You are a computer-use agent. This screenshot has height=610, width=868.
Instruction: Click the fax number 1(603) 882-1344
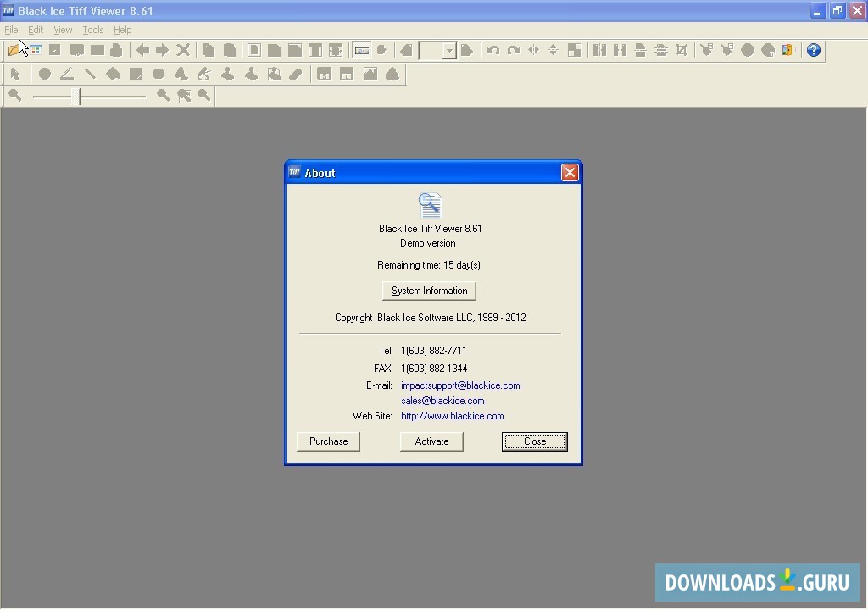[434, 369]
